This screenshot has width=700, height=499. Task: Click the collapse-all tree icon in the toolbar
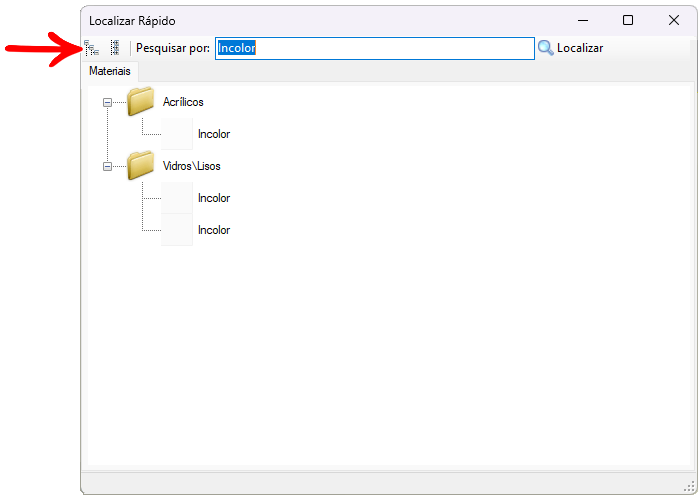click(x=115, y=48)
